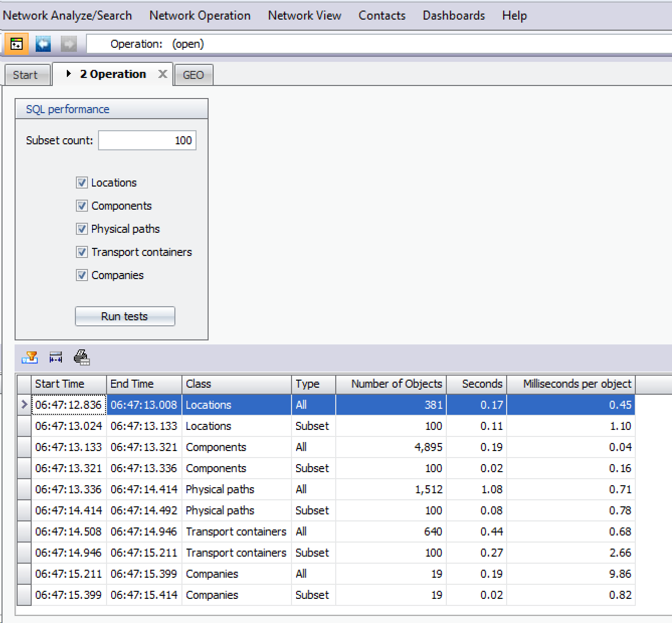The width and height of the screenshot is (672, 623).
Task: Click the object count cell 1,512
Action: click(x=391, y=489)
